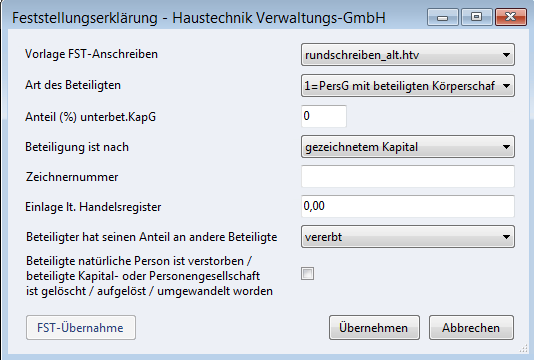Cancel the dialog via Abbrechen
534x360 pixels.
(471, 328)
